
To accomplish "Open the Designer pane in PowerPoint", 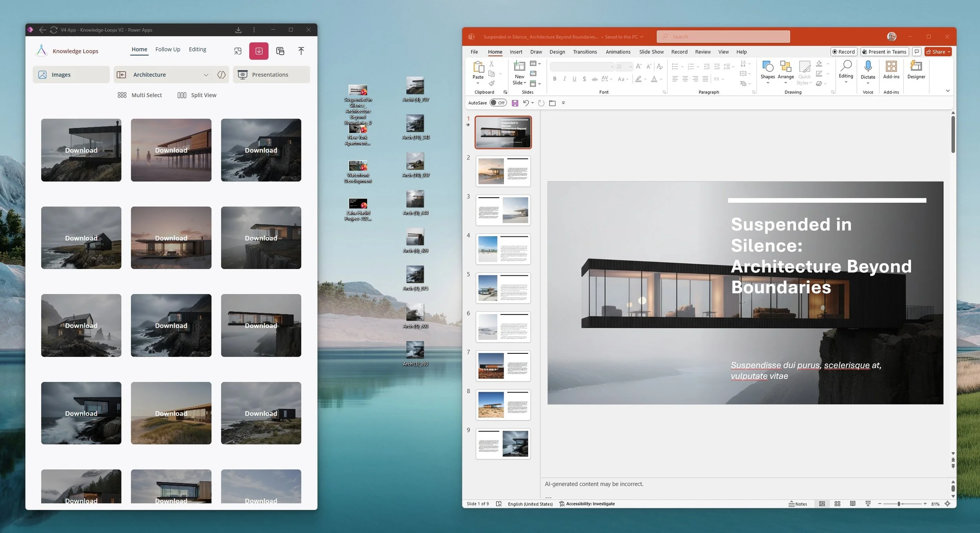I will [916, 70].
